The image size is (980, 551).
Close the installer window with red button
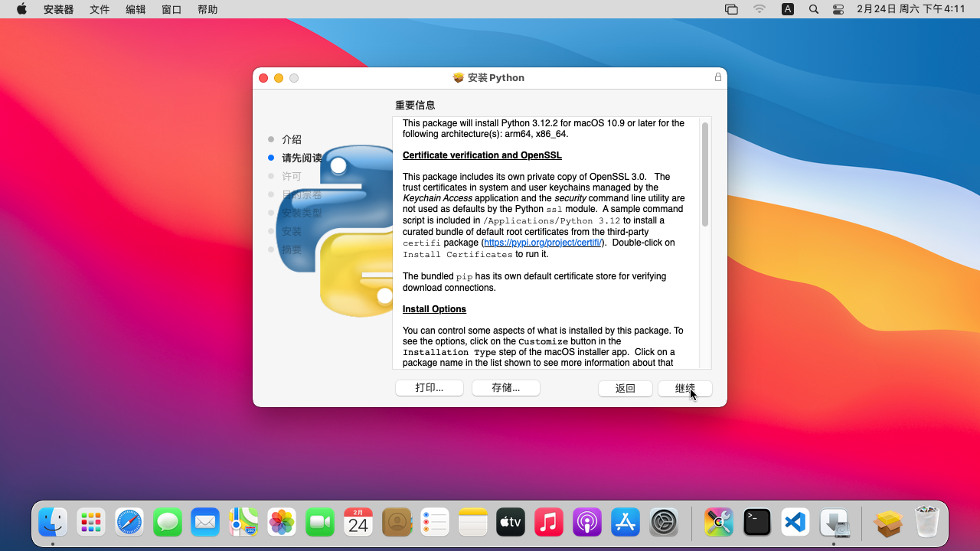pos(263,78)
